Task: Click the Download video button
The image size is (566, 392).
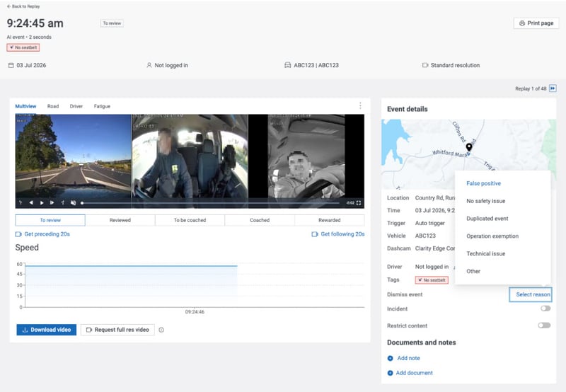Action: 47,330
